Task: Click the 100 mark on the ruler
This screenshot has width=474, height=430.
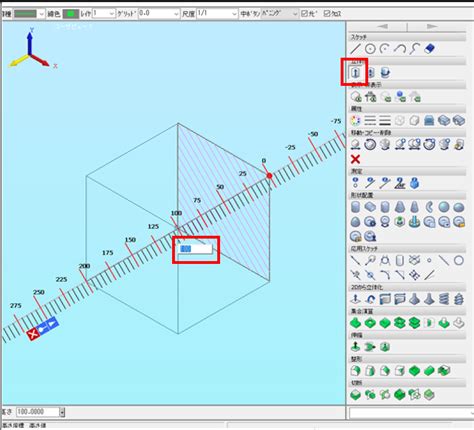Action: 176,213
